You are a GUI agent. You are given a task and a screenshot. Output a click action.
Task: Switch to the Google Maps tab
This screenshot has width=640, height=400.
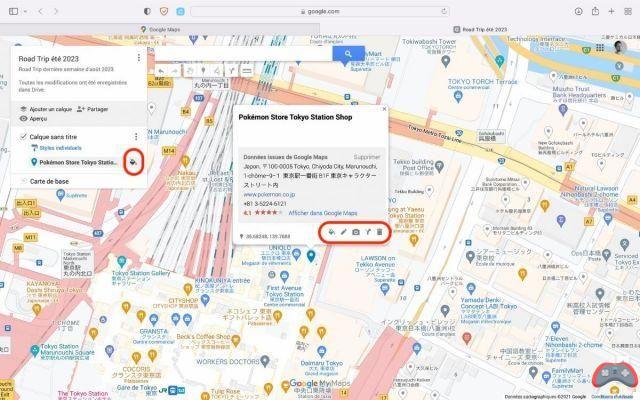(160, 29)
